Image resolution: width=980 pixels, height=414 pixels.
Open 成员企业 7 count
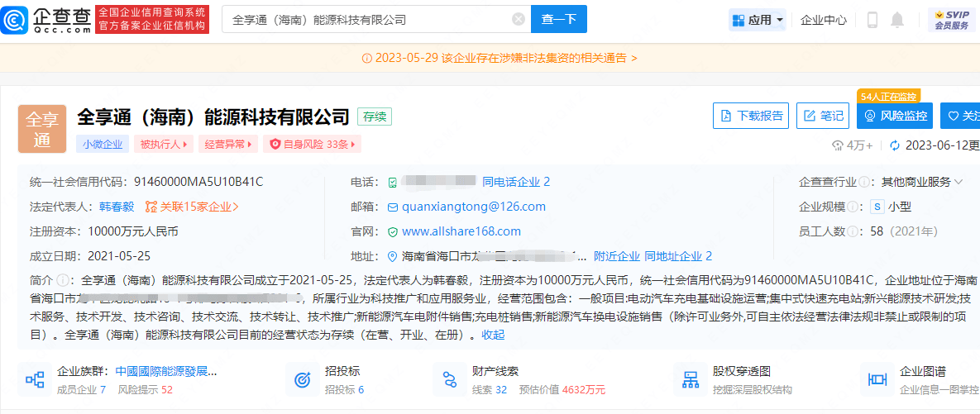tap(81, 390)
